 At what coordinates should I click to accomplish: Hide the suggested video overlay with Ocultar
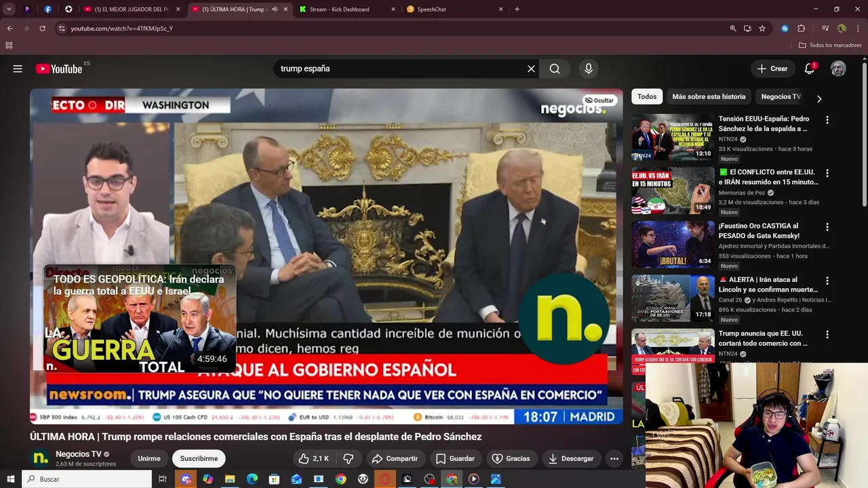point(599,100)
